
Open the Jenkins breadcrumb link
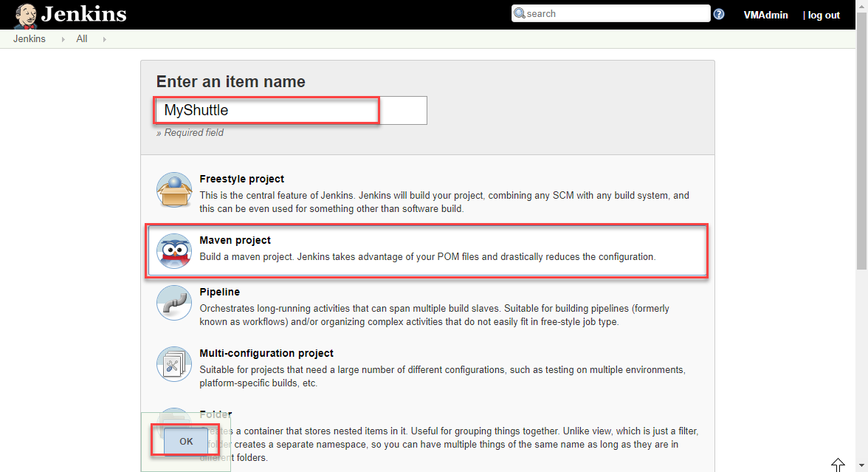coord(30,38)
